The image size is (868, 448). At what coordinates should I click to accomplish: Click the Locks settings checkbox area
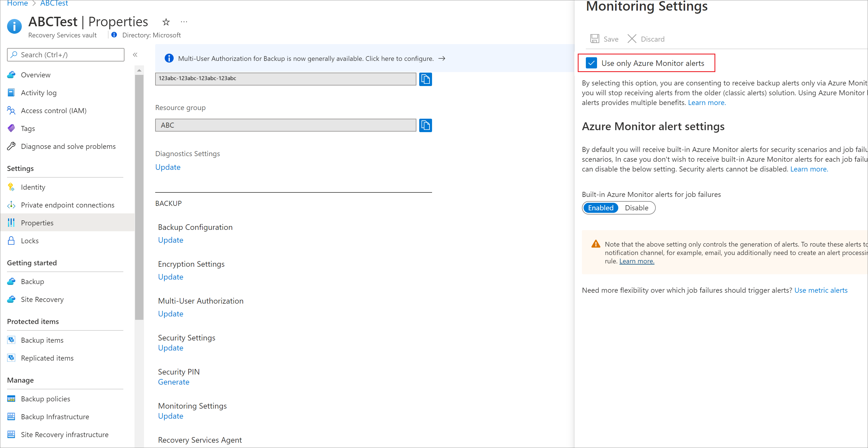pyautogui.click(x=29, y=240)
